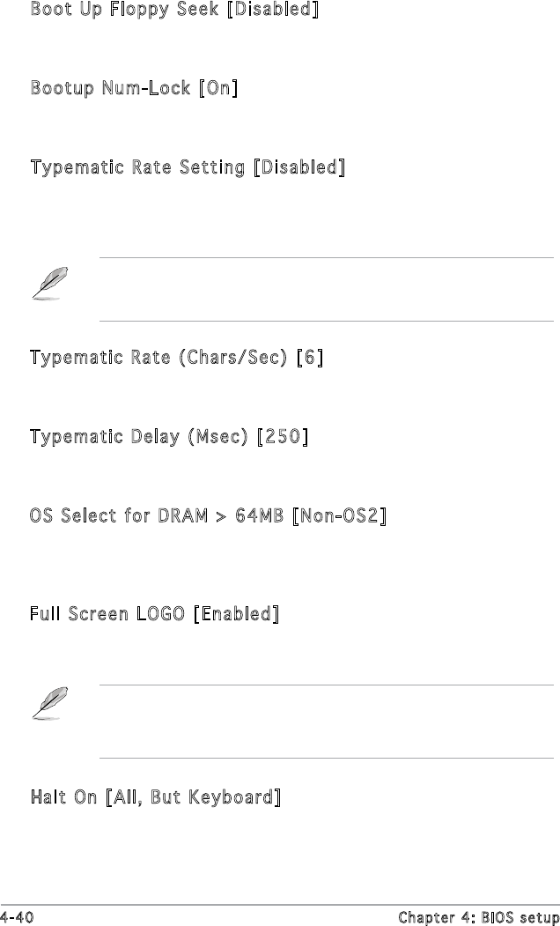Click the Typematic Delay (Msec) label
The image size is (560, 926).
point(139,437)
